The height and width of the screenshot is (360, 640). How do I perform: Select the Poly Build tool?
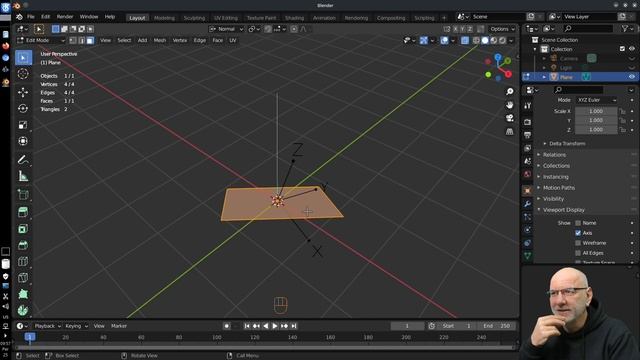23,294
